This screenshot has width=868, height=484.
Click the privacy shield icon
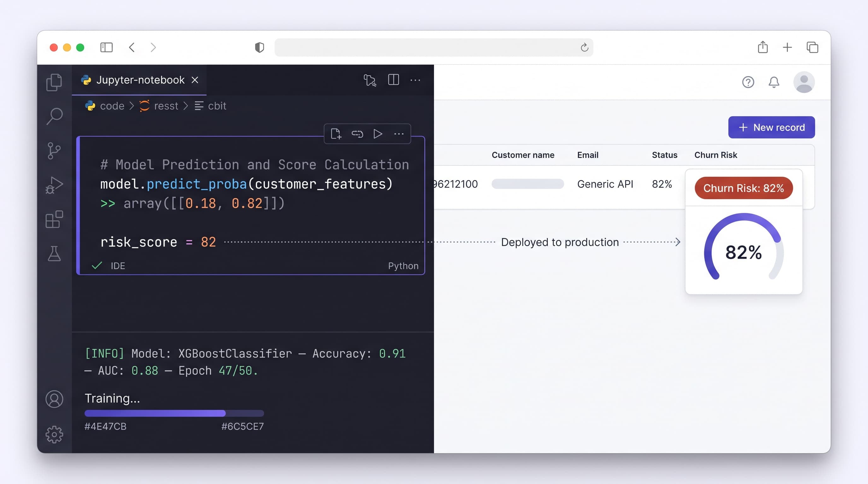coord(259,48)
